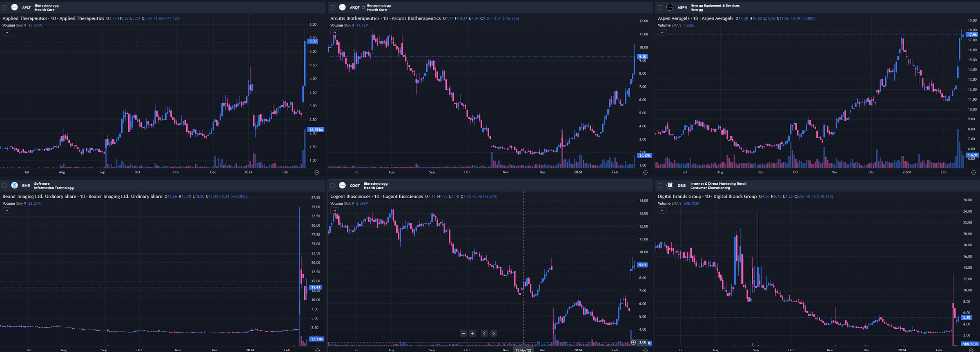Click the 15 Nov '23 date marker

pos(523,350)
